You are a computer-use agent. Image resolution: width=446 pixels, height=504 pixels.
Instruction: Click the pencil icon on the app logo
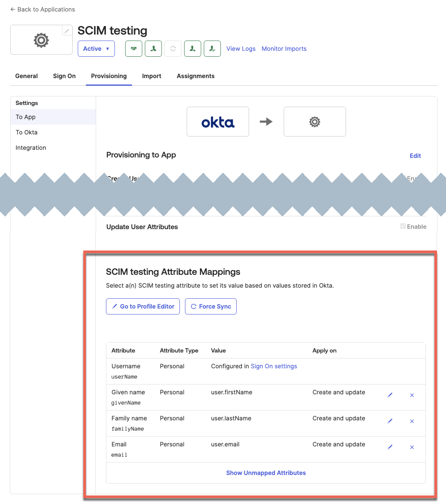pyautogui.click(x=67, y=30)
